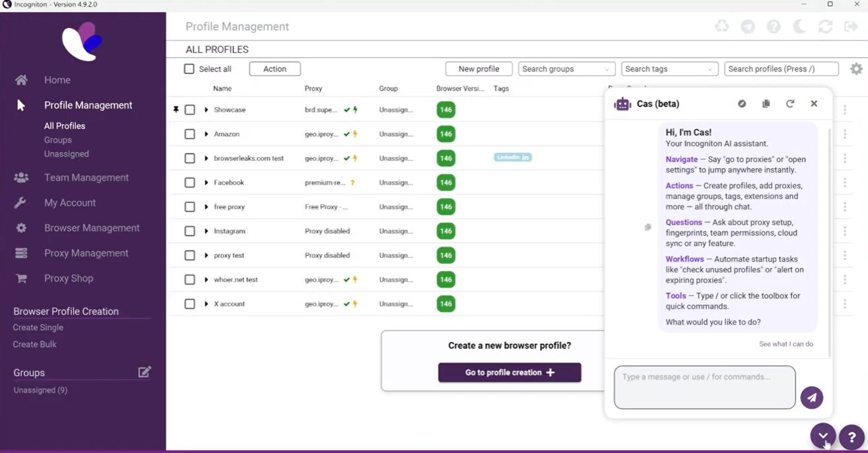Send the Cas chat message
This screenshot has height=453, width=868.
pyautogui.click(x=812, y=397)
